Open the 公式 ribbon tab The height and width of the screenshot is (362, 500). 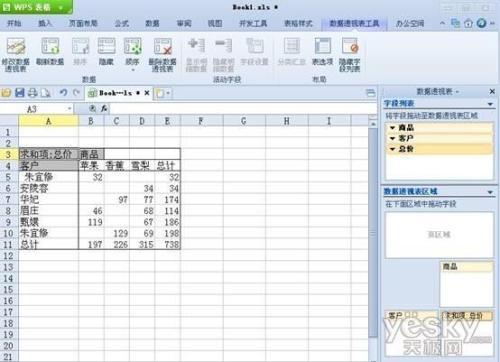point(122,23)
